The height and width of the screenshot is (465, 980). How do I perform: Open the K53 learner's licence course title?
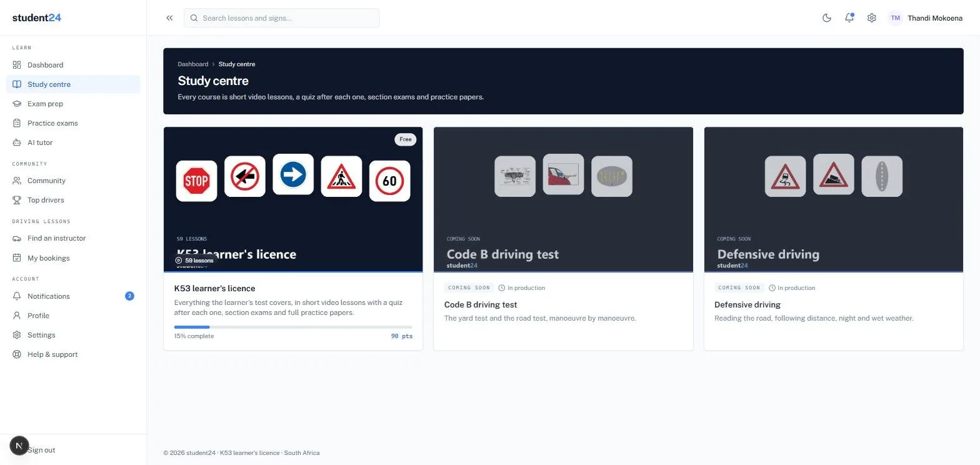pyautogui.click(x=214, y=289)
